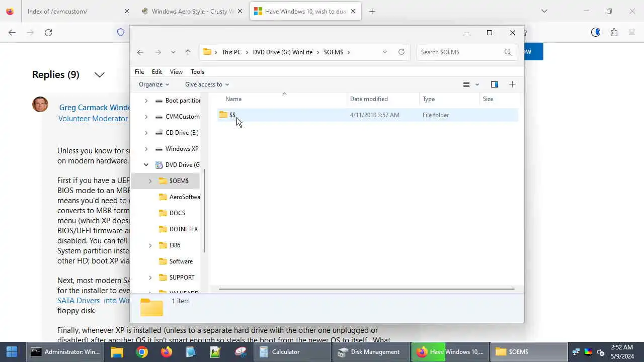The width and height of the screenshot is (644, 362).
Task: Expand CVMCustom drive in tree
Action: tap(146, 117)
